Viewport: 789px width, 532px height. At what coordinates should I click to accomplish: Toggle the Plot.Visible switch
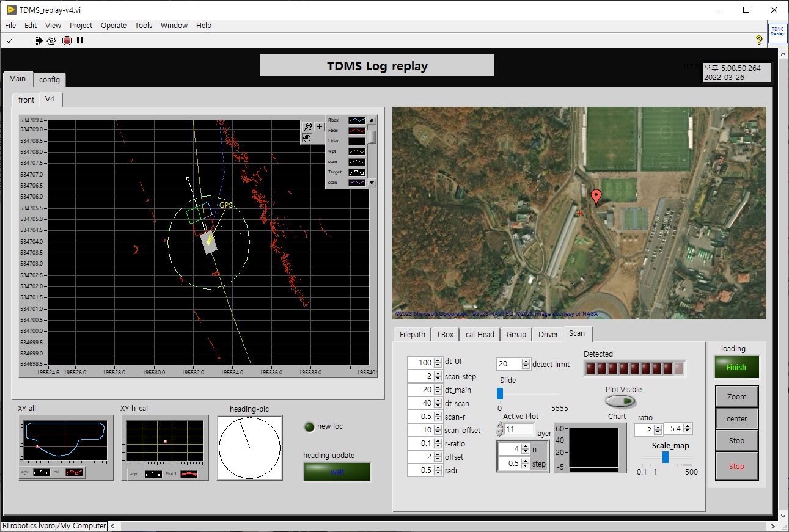pos(620,401)
